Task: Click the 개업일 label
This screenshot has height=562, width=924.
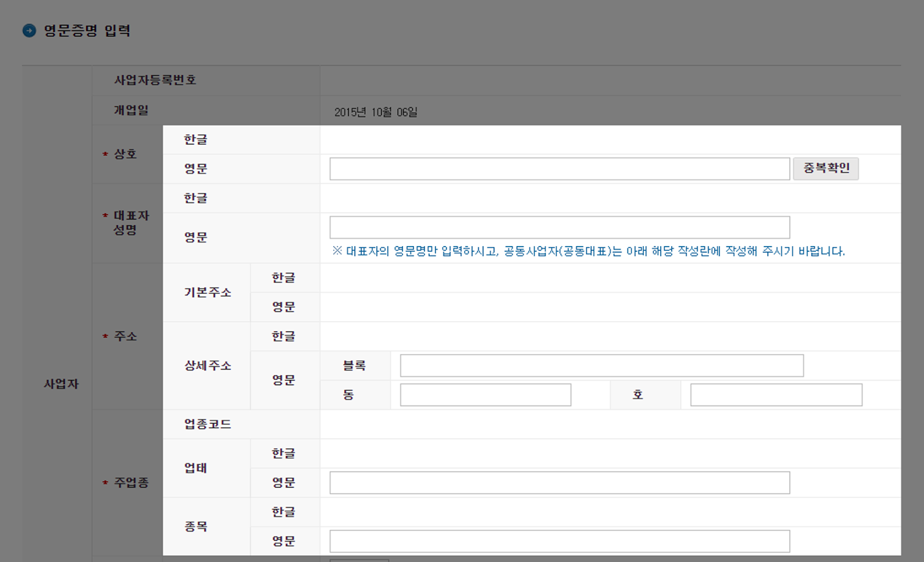Action: pyautogui.click(x=131, y=110)
